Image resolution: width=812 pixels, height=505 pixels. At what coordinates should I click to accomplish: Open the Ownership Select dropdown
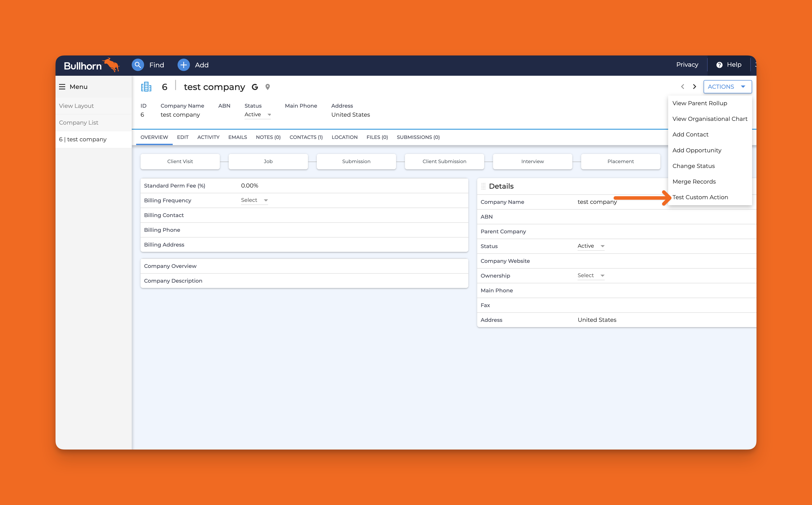(591, 276)
